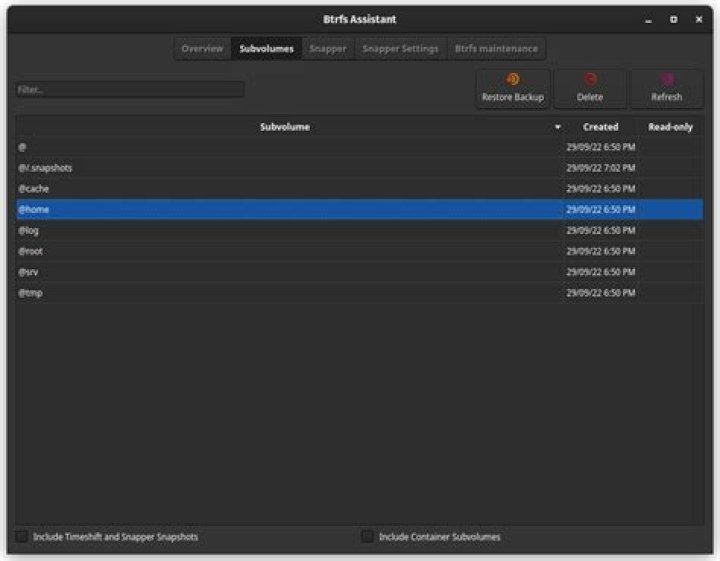
Task: Select the @srv subvolume row
Action: click(360, 272)
